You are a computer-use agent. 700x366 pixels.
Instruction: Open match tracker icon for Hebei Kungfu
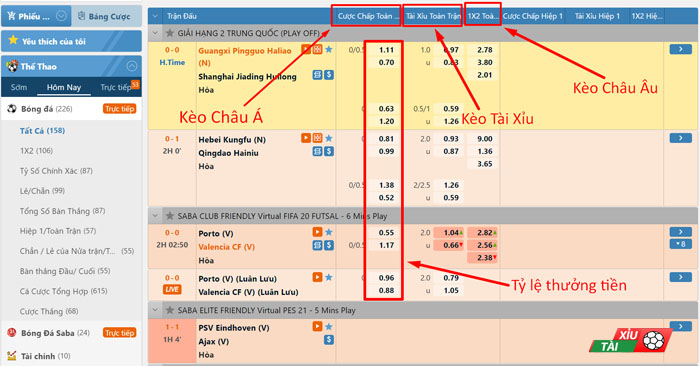tap(317, 138)
